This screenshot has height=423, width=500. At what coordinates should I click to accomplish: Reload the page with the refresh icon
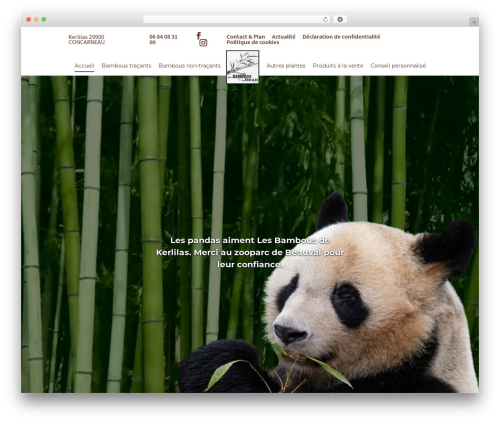(x=325, y=20)
